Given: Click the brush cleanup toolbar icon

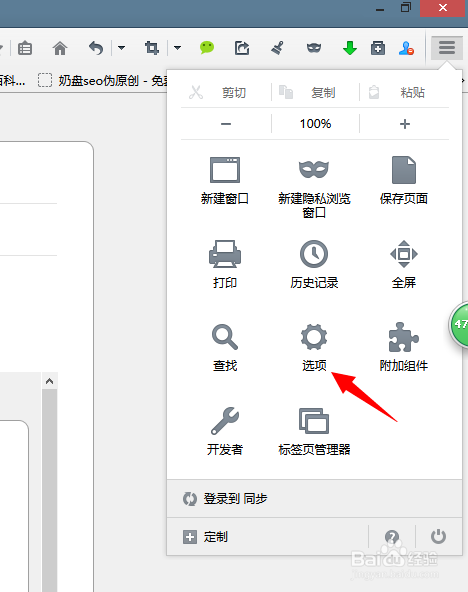Looking at the screenshot, I should point(277,48).
